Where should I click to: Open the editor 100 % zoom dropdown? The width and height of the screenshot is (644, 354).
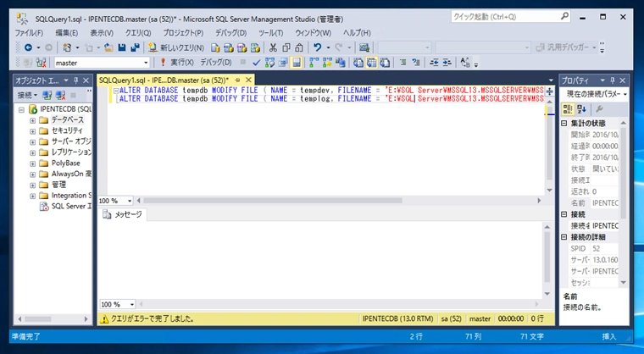[130, 201]
